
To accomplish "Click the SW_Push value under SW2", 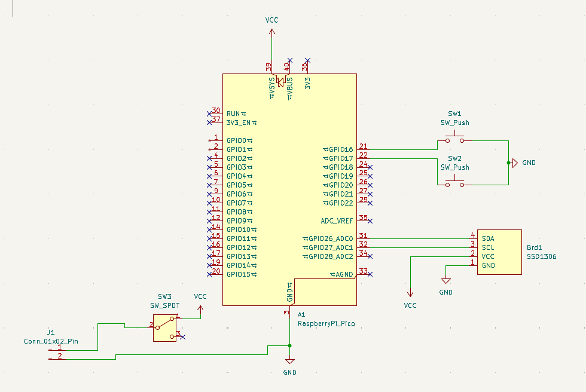I will (455, 167).
